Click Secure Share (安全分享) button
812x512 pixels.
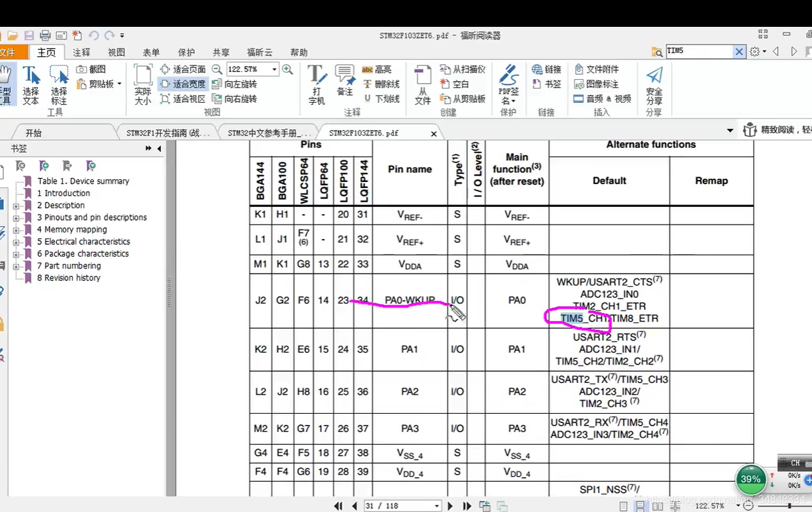point(654,85)
